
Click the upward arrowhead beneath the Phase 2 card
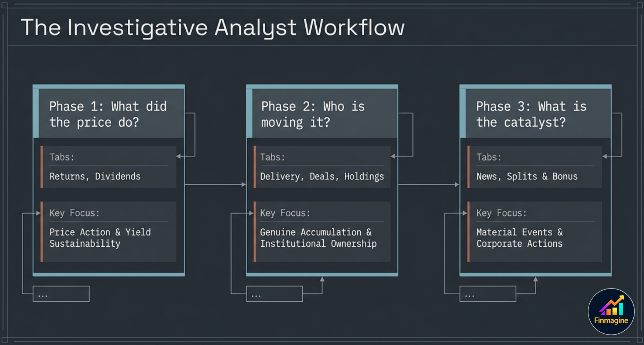point(322,280)
